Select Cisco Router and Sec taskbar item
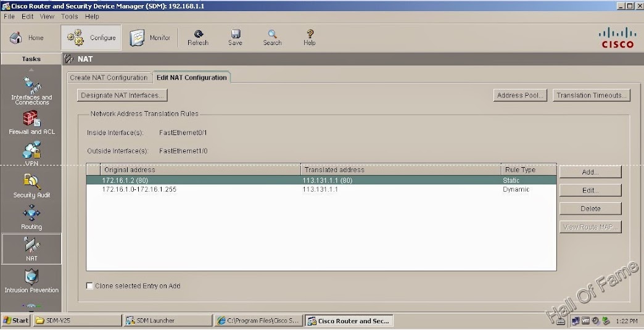Image resolution: width=644 pixels, height=330 pixels. pyautogui.click(x=349, y=321)
